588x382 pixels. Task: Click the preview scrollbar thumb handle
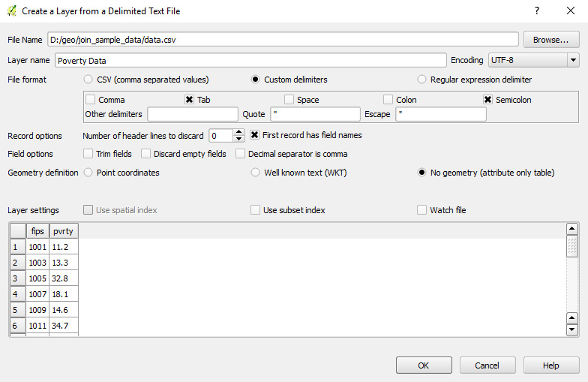click(x=571, y=246)
